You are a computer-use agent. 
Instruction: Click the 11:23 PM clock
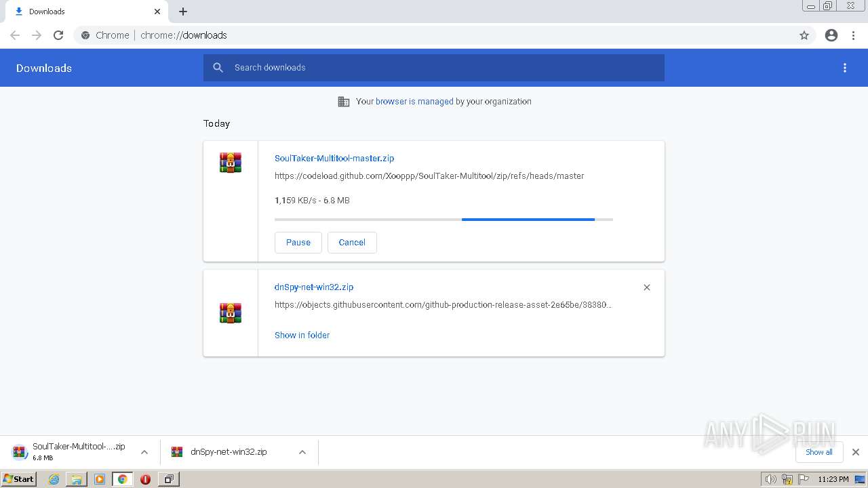[x=833, y=479]
